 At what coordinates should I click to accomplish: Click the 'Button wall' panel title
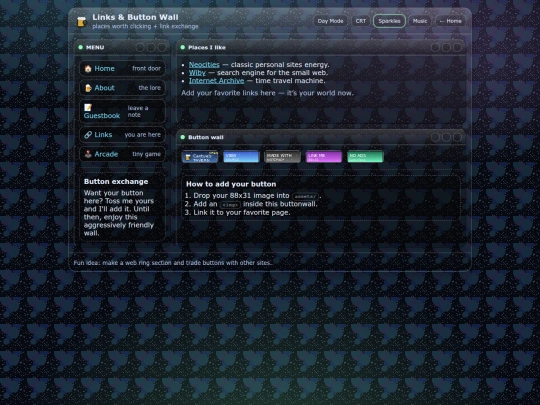206,137
